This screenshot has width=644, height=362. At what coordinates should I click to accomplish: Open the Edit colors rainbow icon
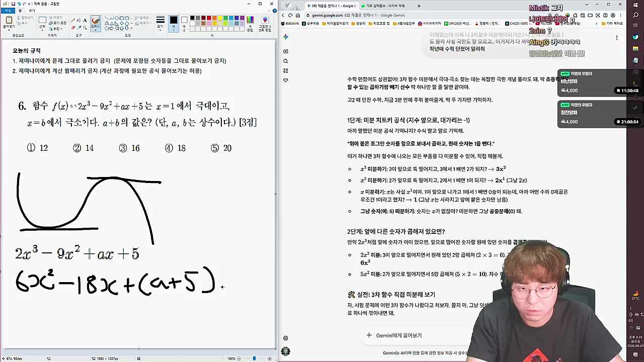pos(250,20)
